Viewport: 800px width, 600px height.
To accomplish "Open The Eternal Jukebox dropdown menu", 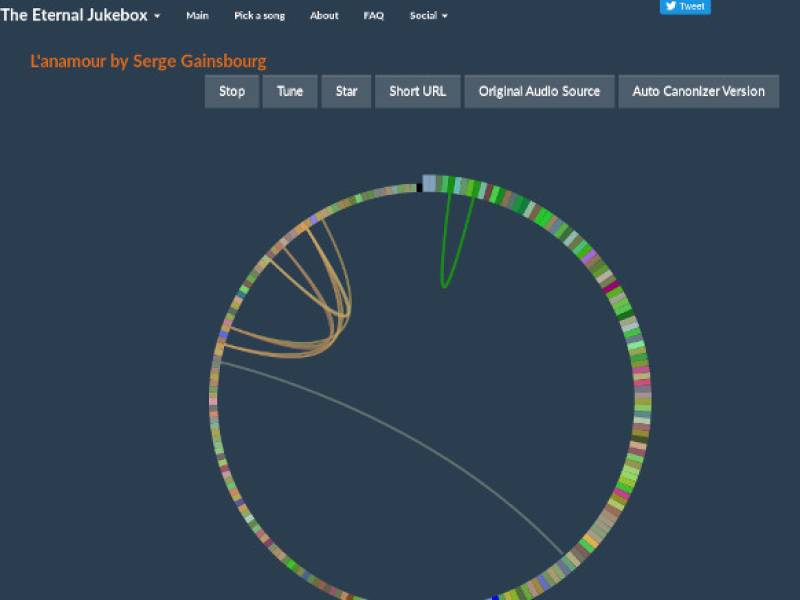I will [80, 15].
